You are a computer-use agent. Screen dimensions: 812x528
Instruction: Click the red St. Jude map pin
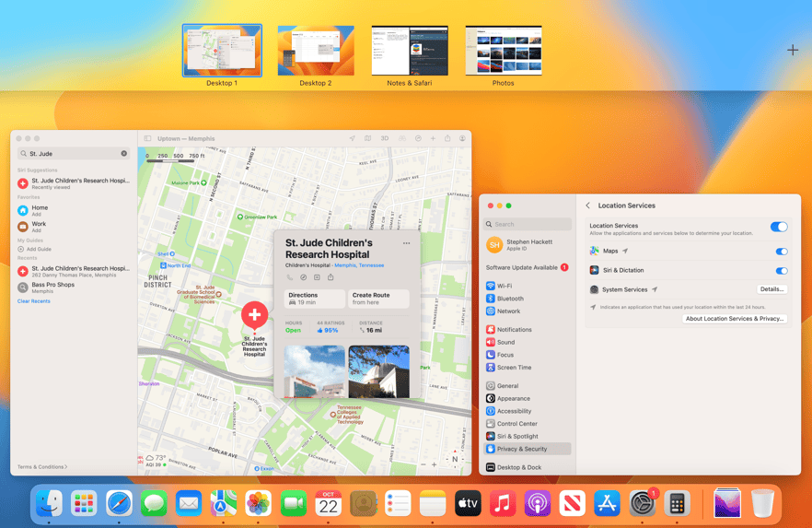tap(254, 314)
